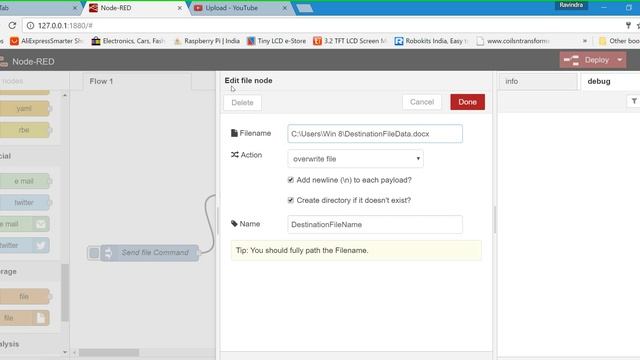Click the Ravindra profile button

[571, 5]
